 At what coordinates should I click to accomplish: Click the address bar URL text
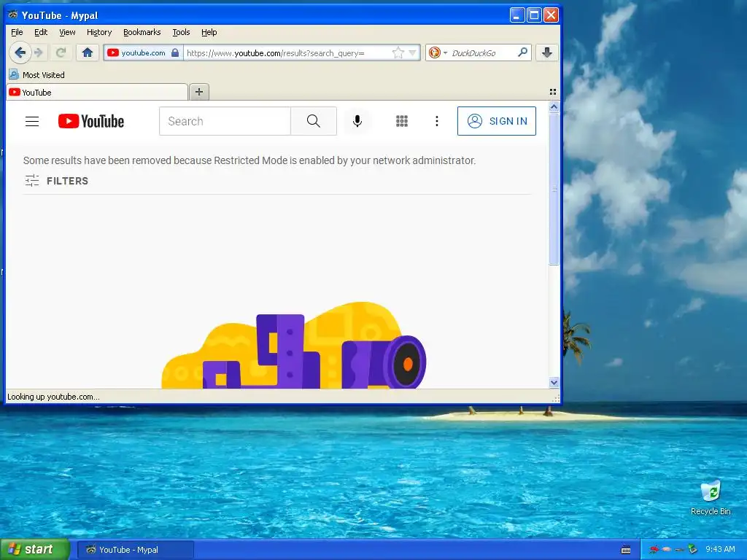coord(275,52)
